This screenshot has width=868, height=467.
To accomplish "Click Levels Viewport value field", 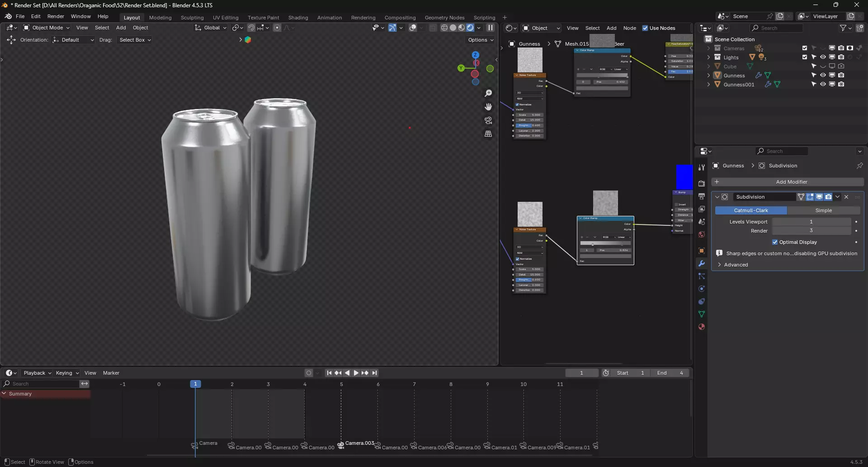I will pyautogui.click(x=811, y=222).
